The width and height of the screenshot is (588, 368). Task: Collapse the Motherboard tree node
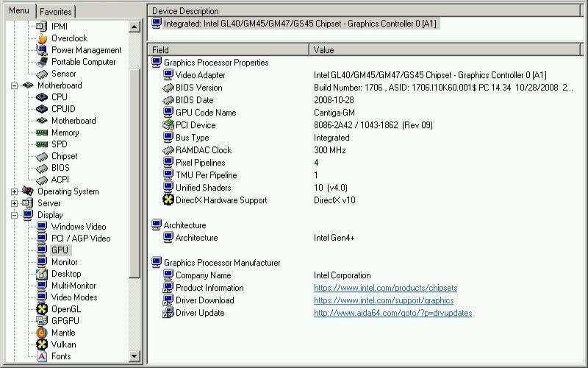[14, 85]
